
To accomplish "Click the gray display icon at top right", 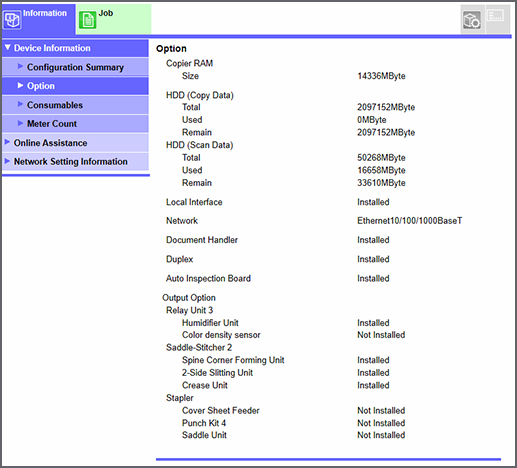I will [x=496, y=16].
